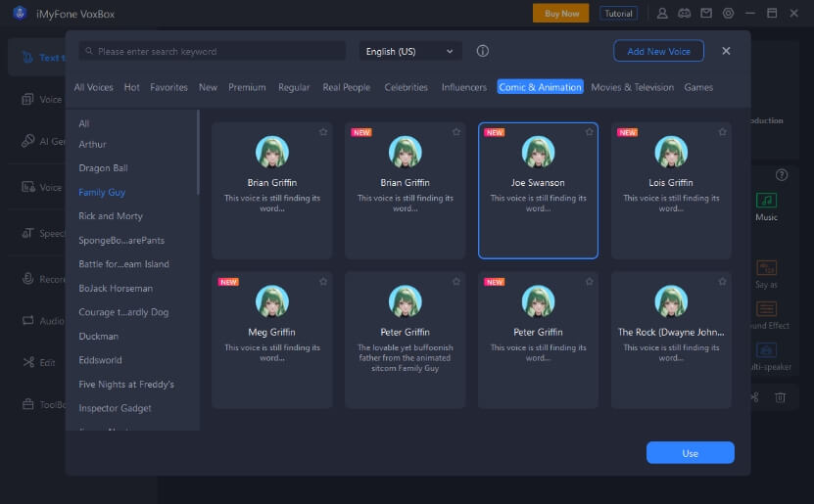The height and width of the screenshot is (504, 814).
Task: Select Dragon Ball category
Action: (103, 168)
